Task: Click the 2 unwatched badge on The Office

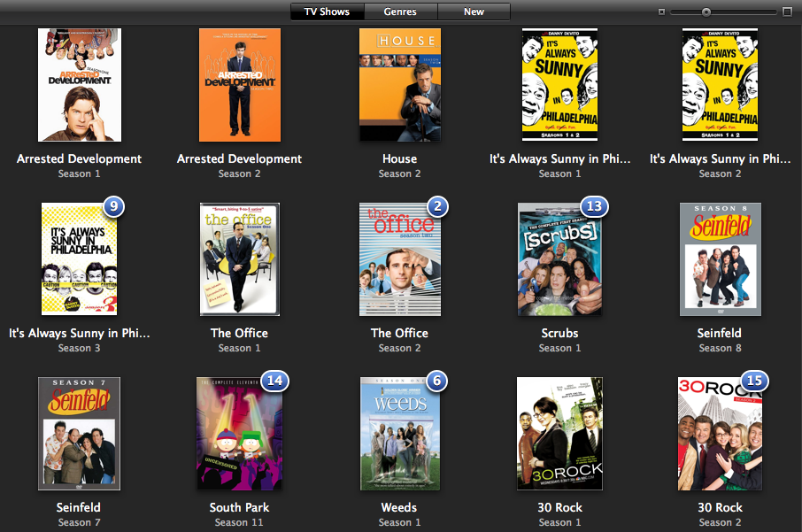Action: point(437,206)
